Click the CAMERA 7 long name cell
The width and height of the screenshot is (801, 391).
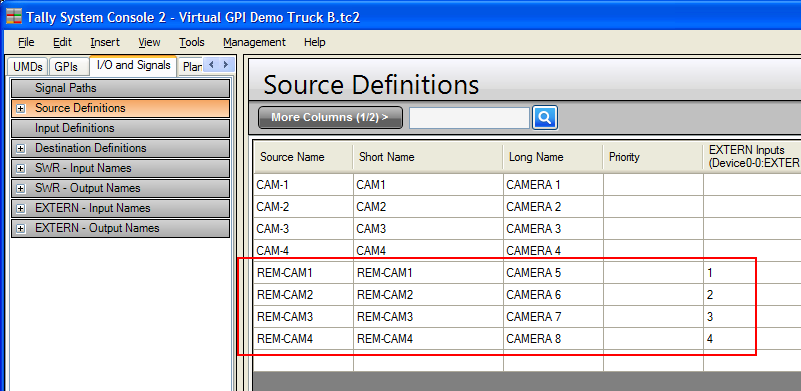[x=553, y=317]
